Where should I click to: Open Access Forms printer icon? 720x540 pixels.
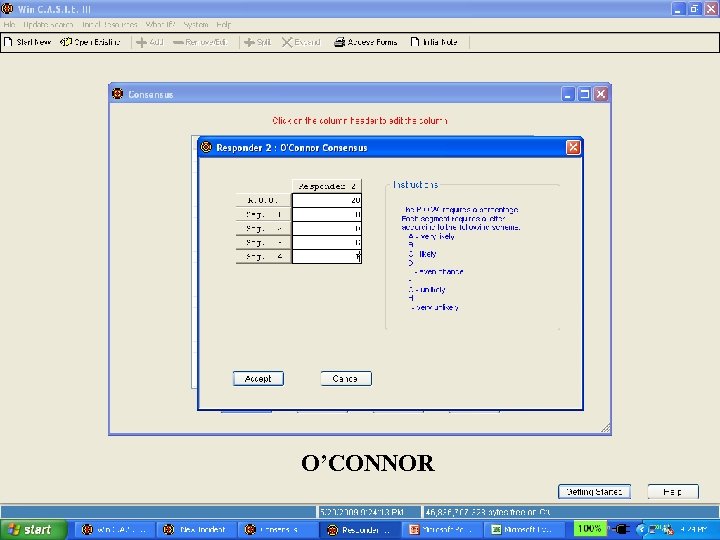click(339, 42)
